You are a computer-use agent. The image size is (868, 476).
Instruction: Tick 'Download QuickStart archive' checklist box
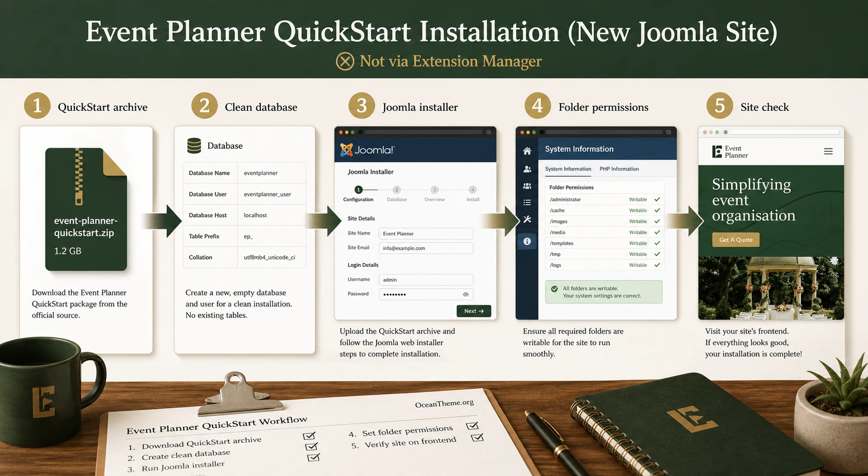click(x=309, y=436)
